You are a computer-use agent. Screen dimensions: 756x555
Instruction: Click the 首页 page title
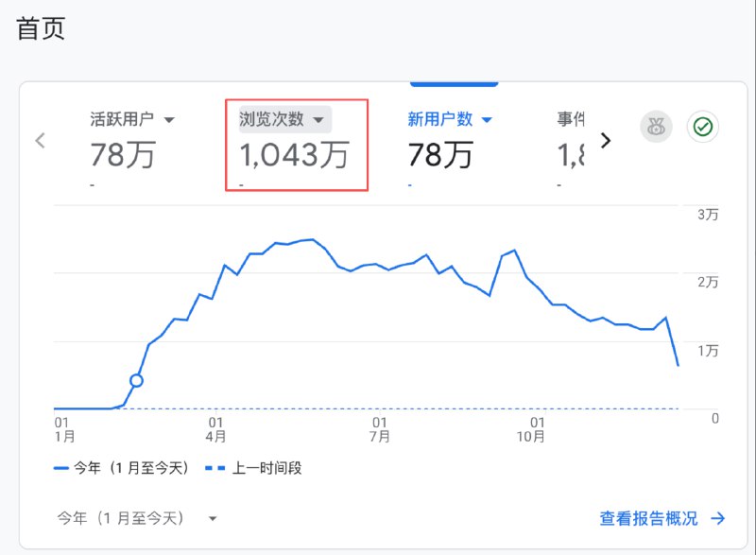pyautogui.click(x=40, y=29)
